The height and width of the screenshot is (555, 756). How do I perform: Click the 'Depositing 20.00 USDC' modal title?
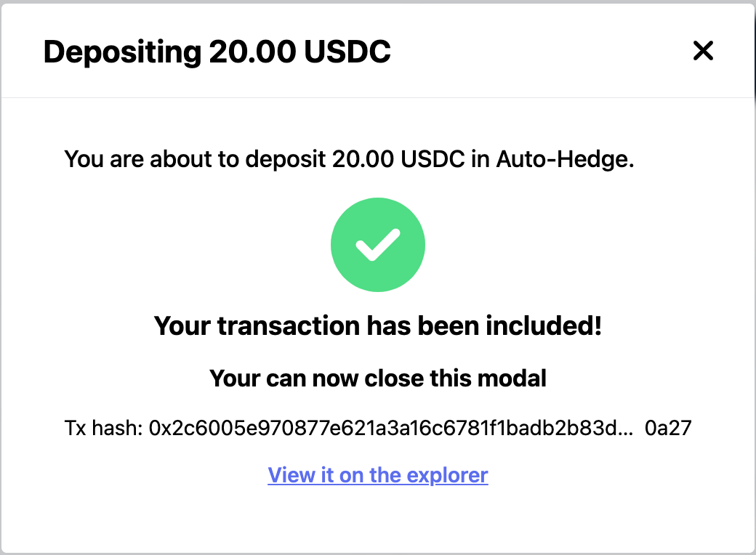point(217,52)
